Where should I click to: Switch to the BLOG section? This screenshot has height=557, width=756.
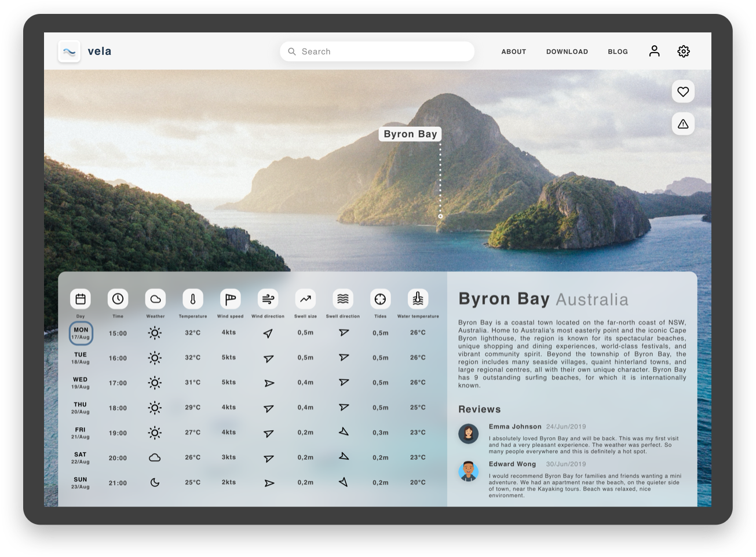tap(618, 52)
